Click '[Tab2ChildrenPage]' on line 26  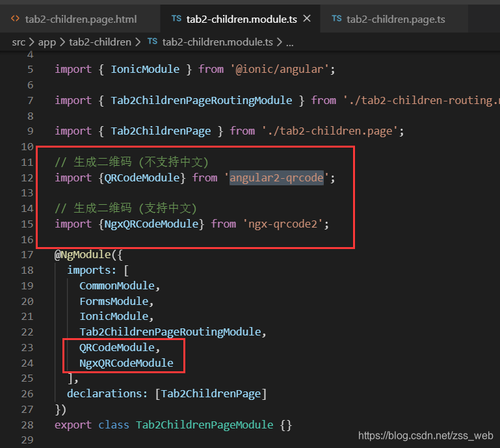211,394
